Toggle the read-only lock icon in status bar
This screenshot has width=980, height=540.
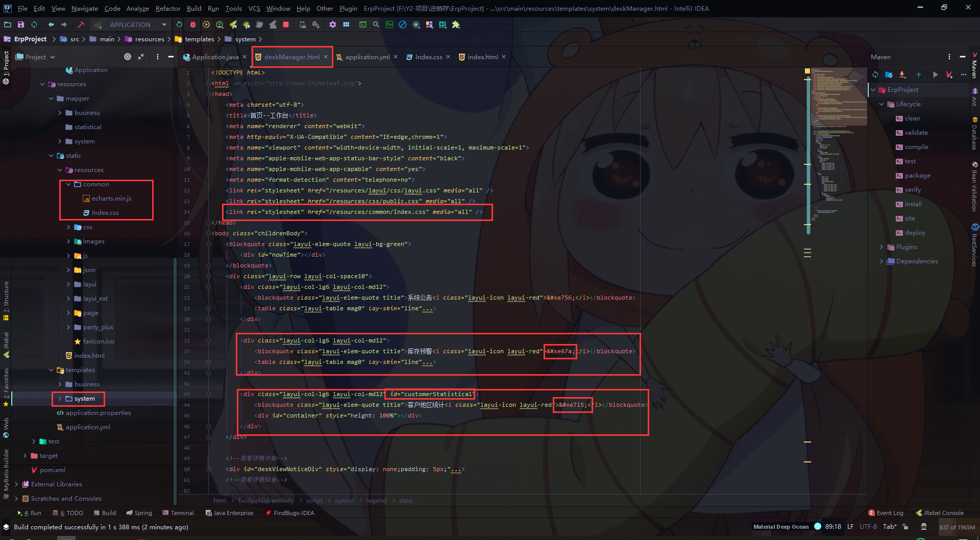tap(905, 527)
